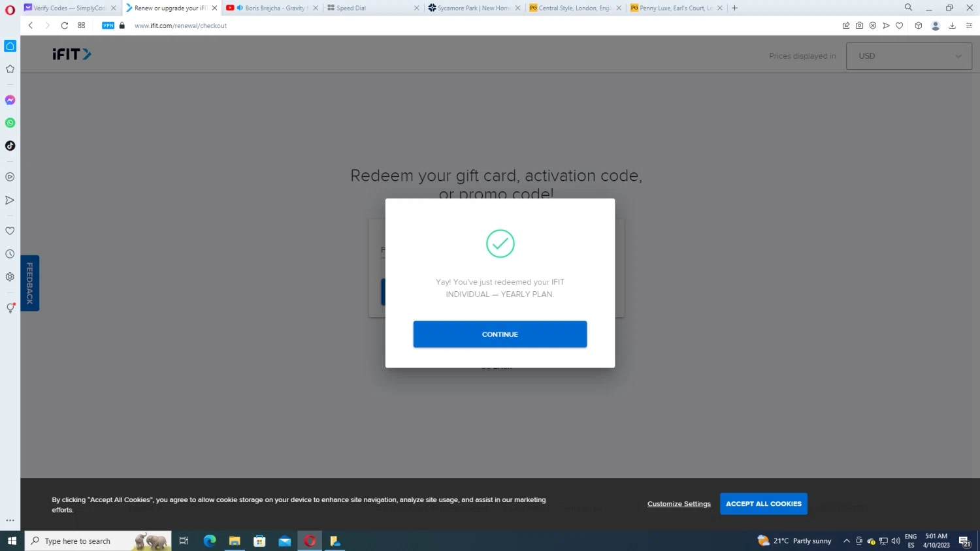Viewport: 980px width, 551px height.
Task: Close the Renew or upgrade iFIT tab
Action: 214,8
